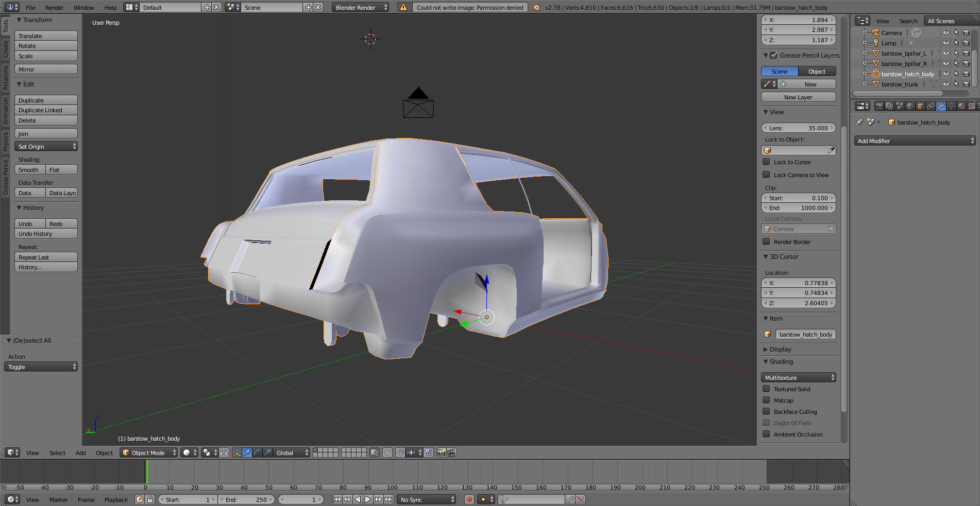Open the Material properties tab

pyautogui.click(x=961, y=106)
